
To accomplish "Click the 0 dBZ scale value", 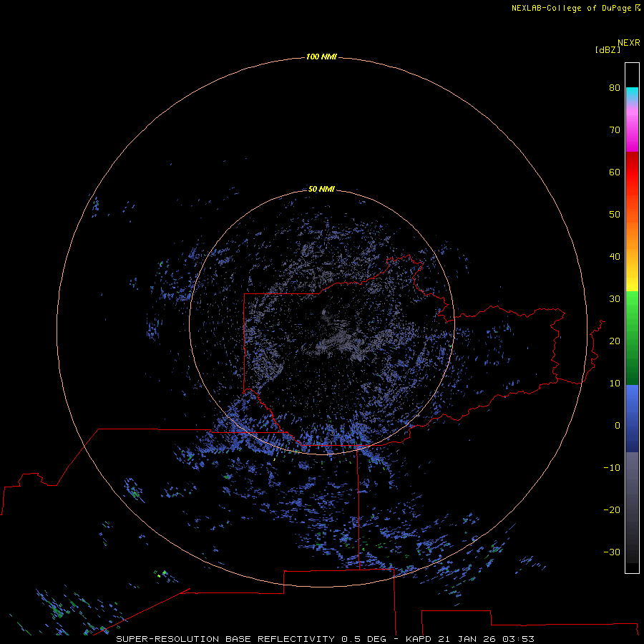I will 618,426.
